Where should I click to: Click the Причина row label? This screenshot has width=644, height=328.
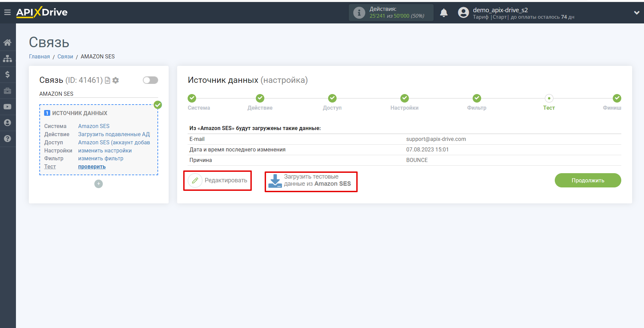[x=201, y=160]
